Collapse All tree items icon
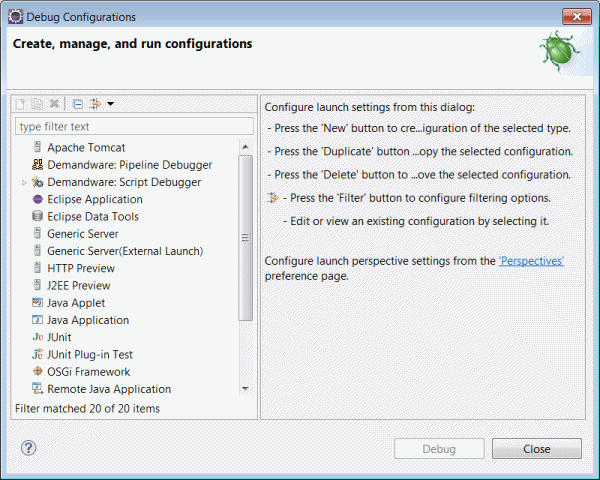 (x=78, y=104)
